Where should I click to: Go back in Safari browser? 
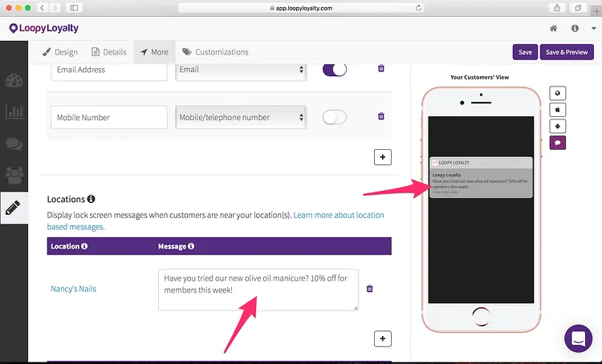click(x=43, y=8)
